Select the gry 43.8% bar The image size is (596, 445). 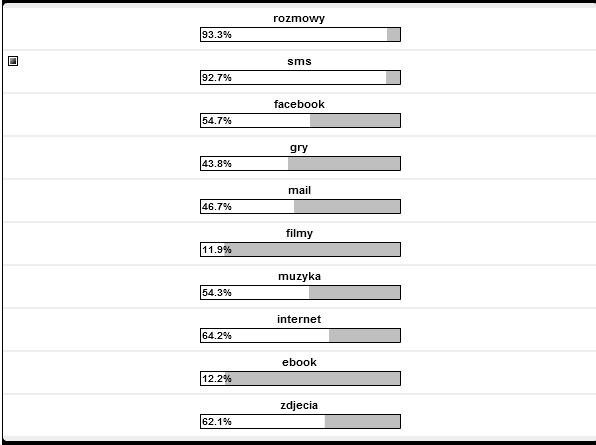pyautogui.click(x=300, y=163)
